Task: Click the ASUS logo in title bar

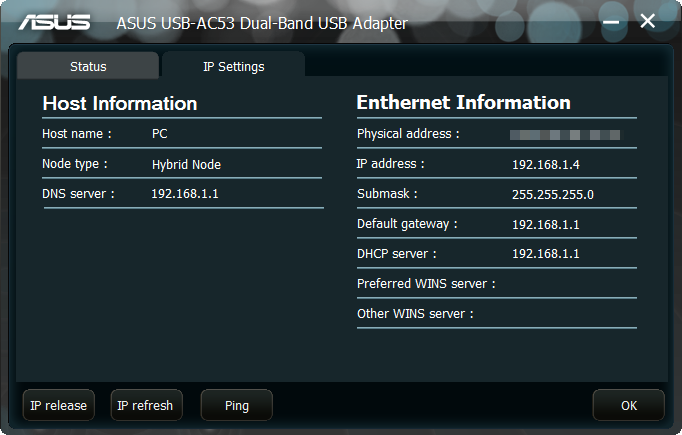Action: pos(54,22)
